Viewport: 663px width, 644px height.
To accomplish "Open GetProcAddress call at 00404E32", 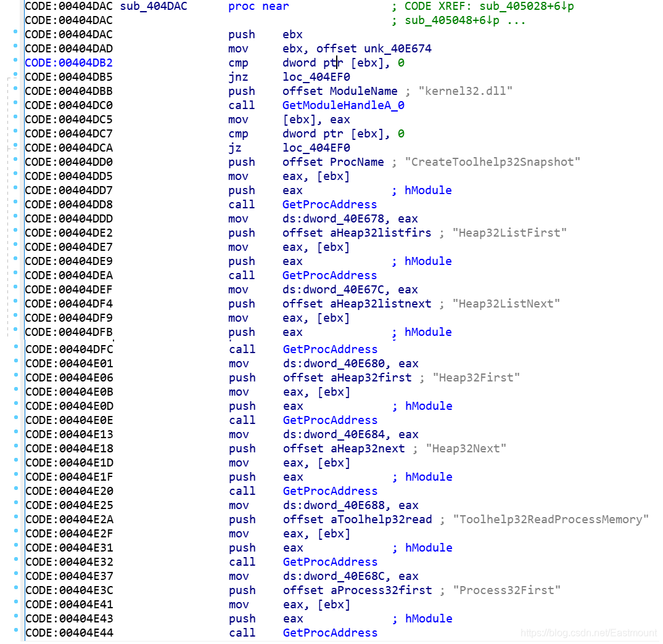I will click(330, 563).
